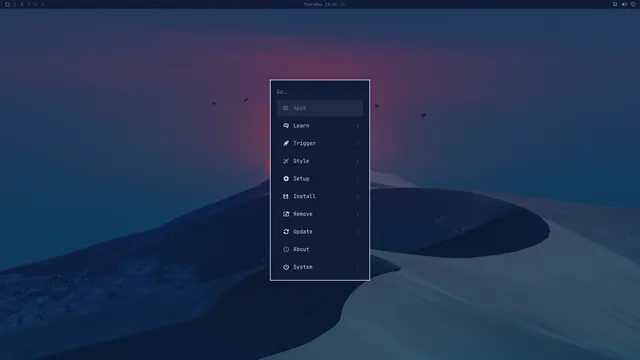Click the Thursday 23:24 clock
The width and height of the screenshot is (640, 360).
pos(320,4)
